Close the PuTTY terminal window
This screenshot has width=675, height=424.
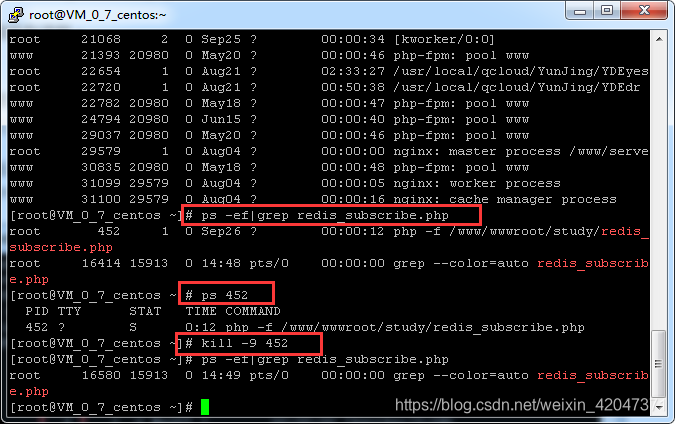(x=644, y=11)
